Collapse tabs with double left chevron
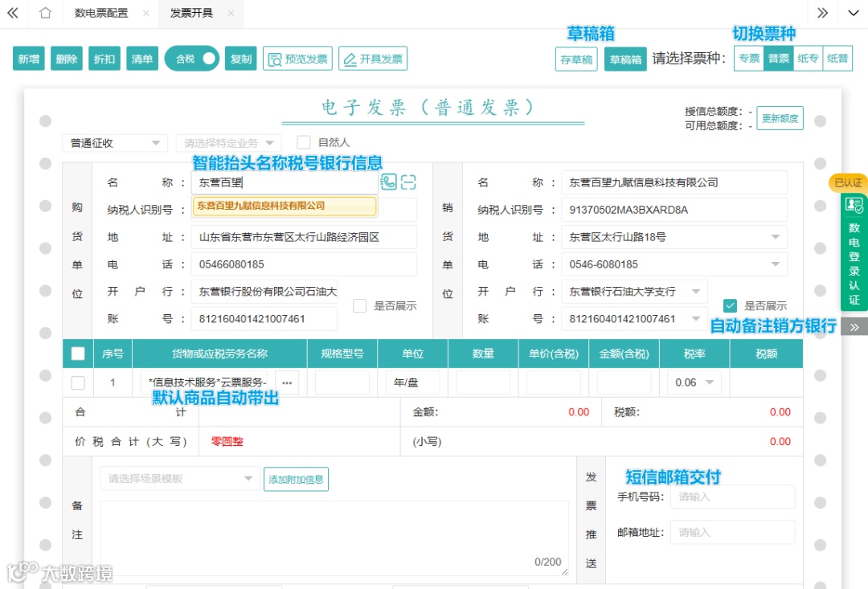Screen dimensions: 868x589 click(x=13, y=13)
